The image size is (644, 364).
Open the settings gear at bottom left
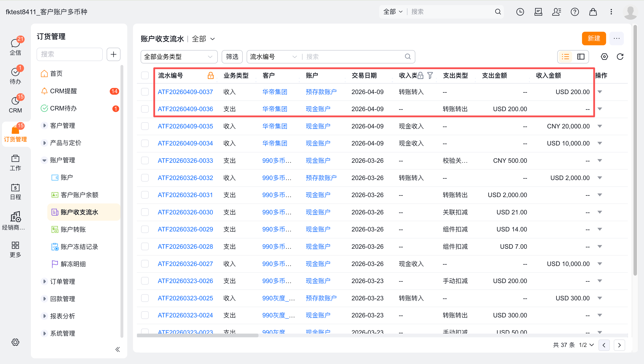click(15, 342)
